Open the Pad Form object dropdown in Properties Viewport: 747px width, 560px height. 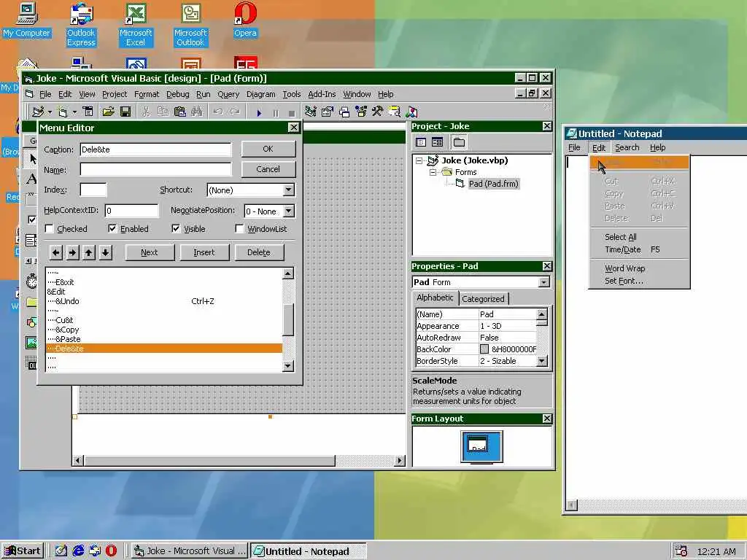[x=543, y=282]
